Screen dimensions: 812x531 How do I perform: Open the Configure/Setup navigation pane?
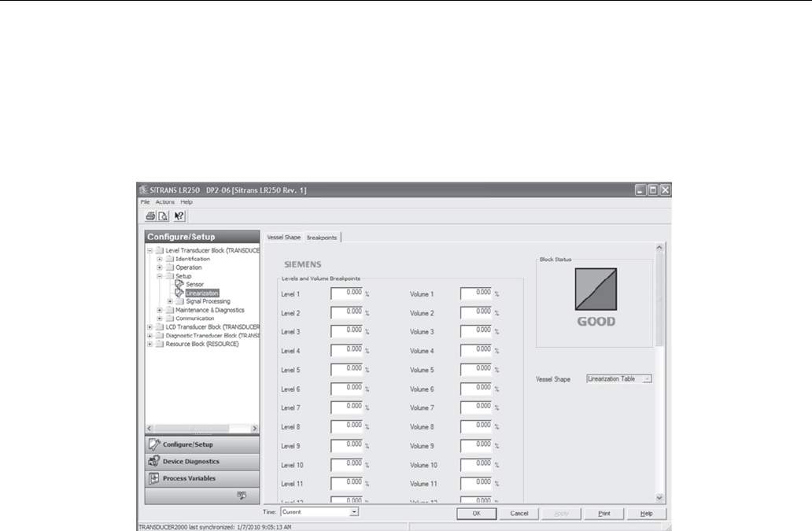202,444
